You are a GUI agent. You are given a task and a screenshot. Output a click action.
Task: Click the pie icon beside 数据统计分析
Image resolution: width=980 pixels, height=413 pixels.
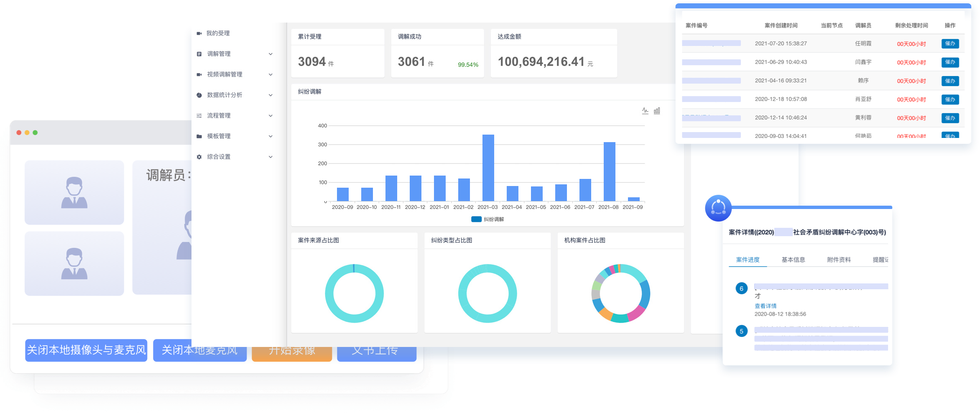pyautogui.click(x=199, y=95)
